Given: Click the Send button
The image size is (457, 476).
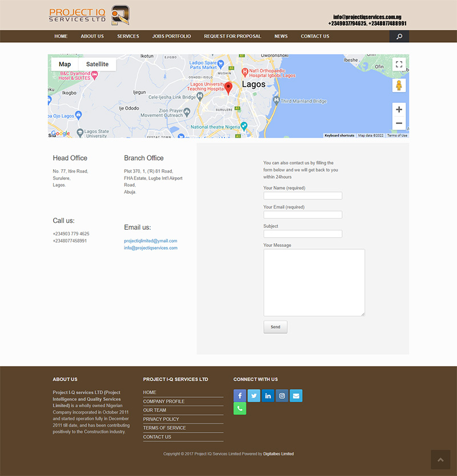Looking at the screenshot, I should pyautogui.click(x=275, y=327).
